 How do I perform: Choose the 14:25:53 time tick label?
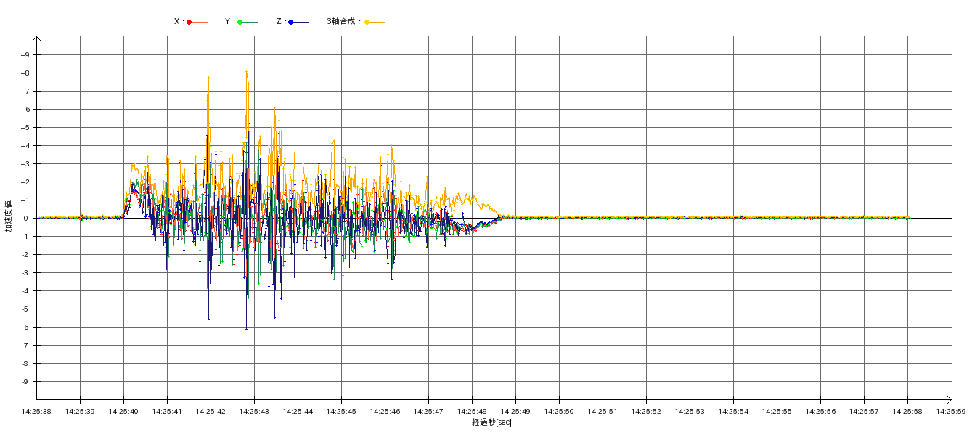tap(690, 412)
